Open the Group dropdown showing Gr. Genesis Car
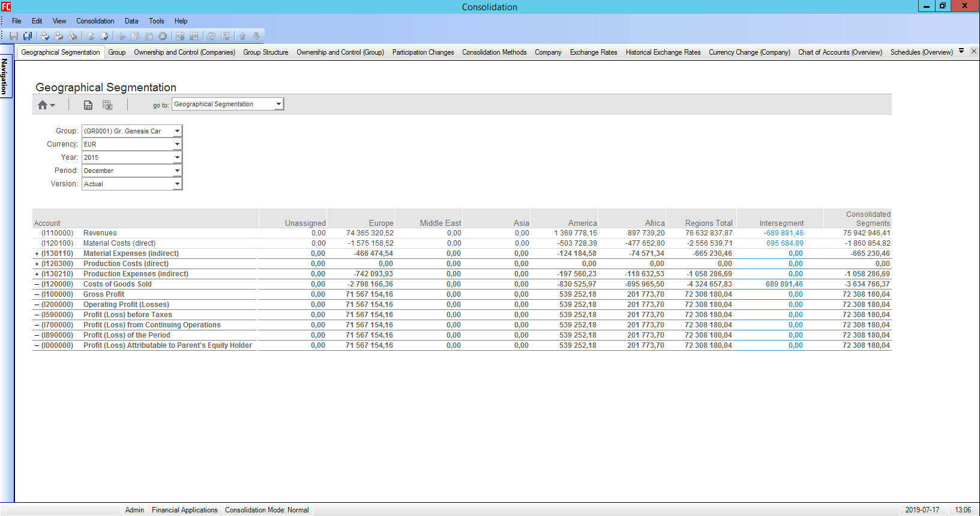The image size is (980, 516). [132, 131]
